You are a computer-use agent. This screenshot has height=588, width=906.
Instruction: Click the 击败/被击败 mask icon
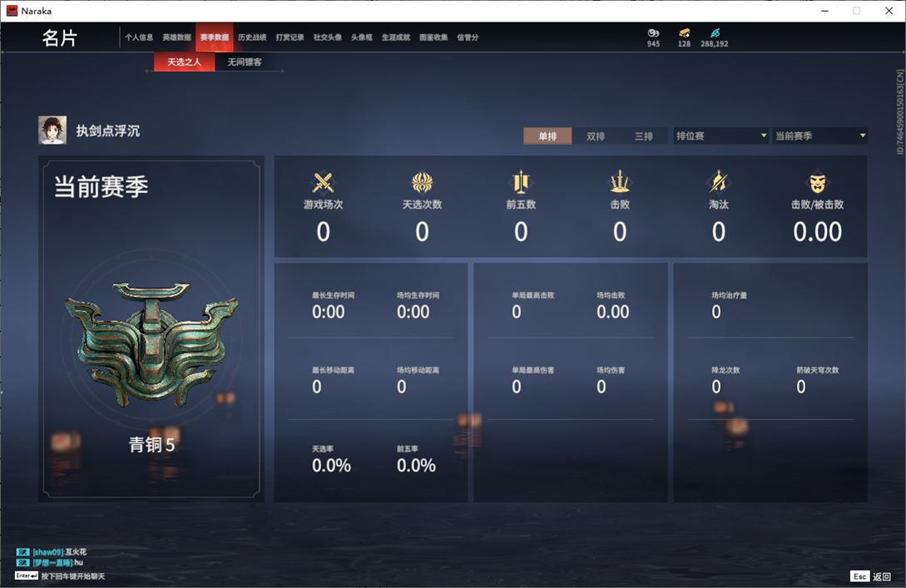[x=817, y=183]
